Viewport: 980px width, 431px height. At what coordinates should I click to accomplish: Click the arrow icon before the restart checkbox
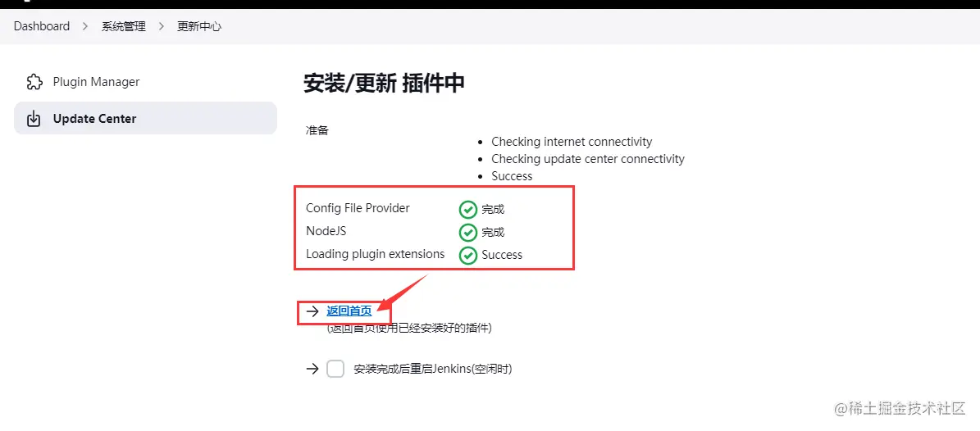click(x=312, y=370)
